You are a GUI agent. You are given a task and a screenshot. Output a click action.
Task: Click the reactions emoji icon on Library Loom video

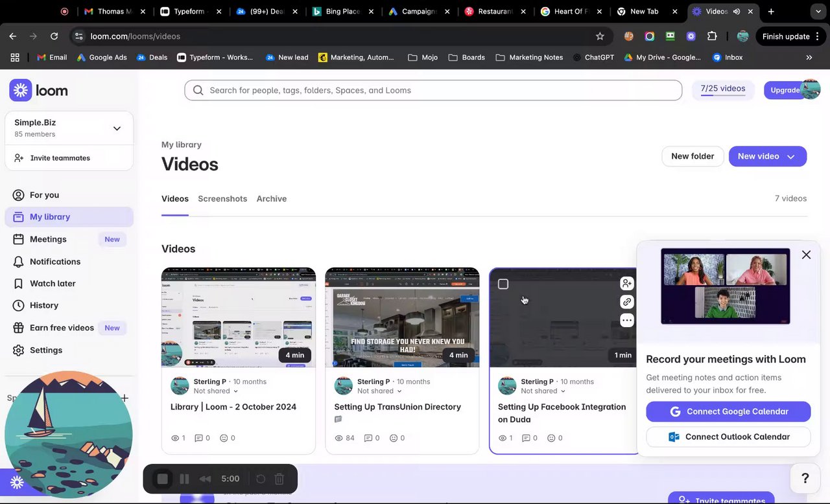[x=224, y=438]
